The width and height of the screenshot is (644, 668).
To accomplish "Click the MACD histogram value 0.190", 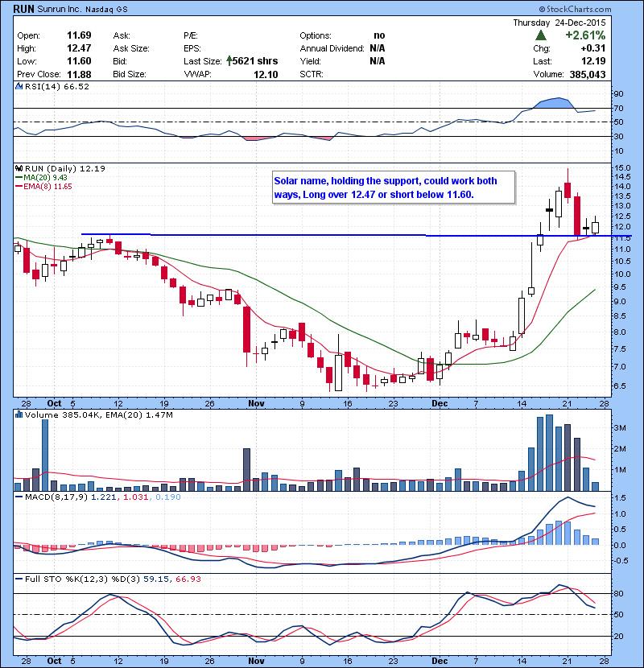I will [168, 497].
